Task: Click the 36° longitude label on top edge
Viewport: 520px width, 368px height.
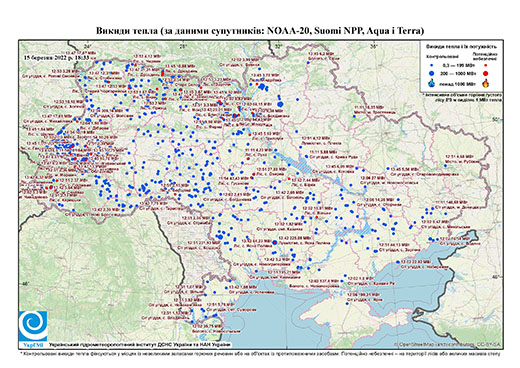Action: click(x=374, y=47)
